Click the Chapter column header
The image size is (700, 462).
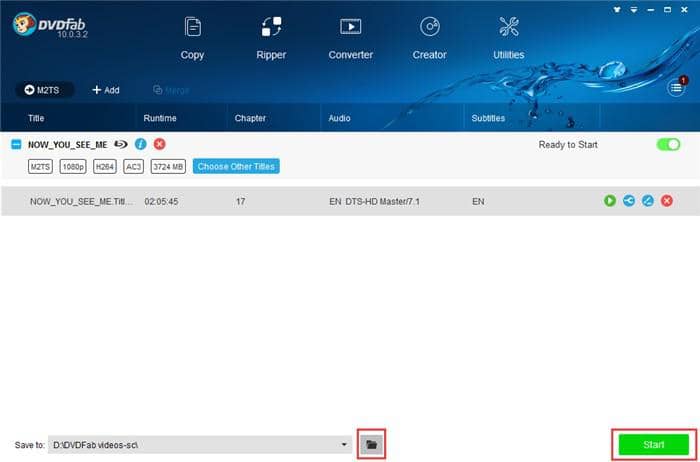[x=250, y=118]
